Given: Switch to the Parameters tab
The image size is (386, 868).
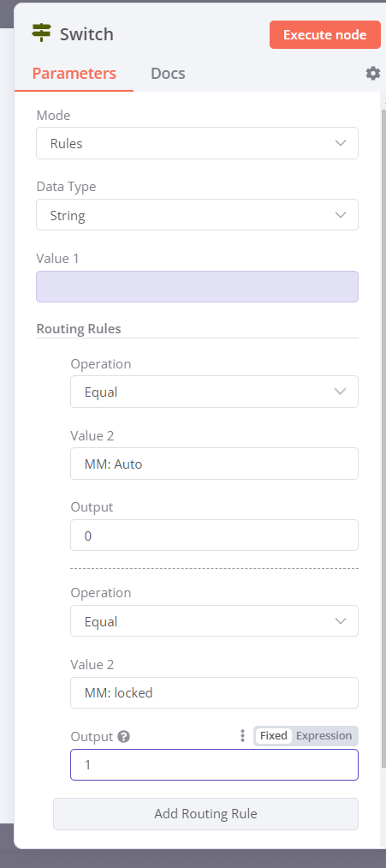Looking at the screenshot, I should point(74,74).
